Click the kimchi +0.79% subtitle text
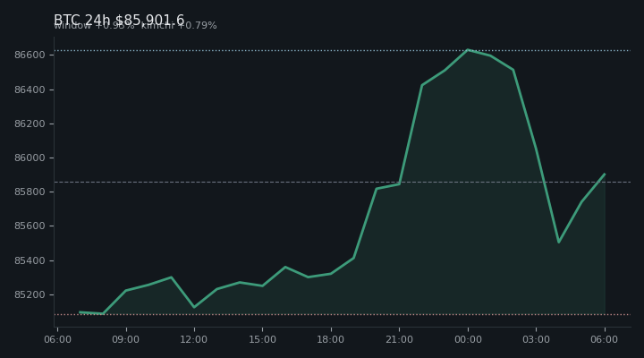This screenshot has width=644, height=358. (x=179, y=25)
